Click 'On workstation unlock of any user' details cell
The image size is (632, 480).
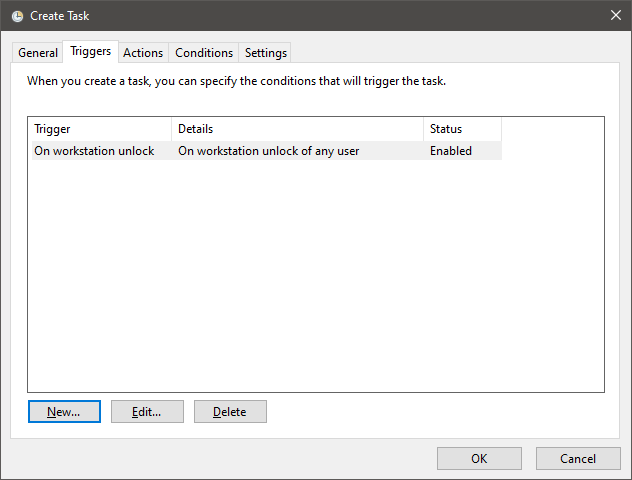(268, 151)
